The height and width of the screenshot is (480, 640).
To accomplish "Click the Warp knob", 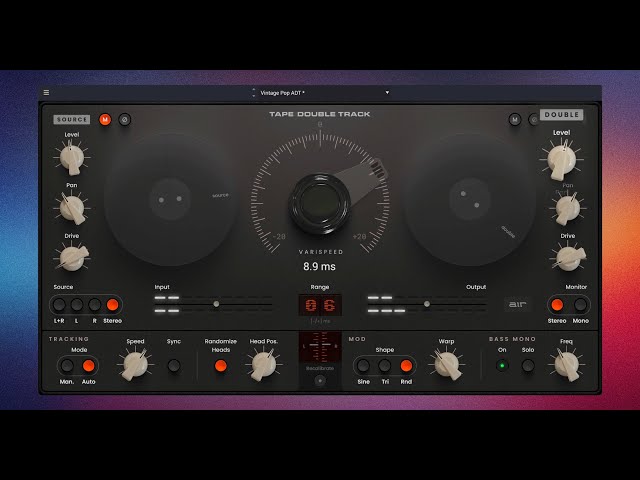I will [447, 364].
